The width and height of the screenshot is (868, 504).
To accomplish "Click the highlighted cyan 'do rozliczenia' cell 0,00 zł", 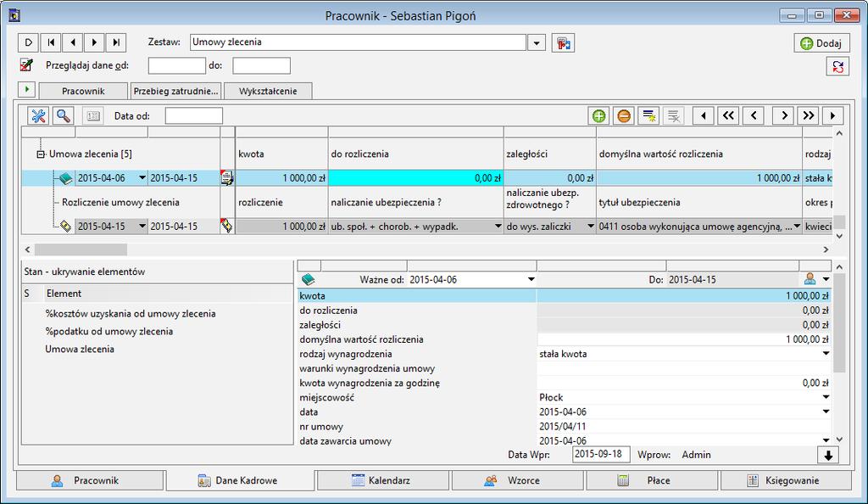I will click(x=415, y=178).
